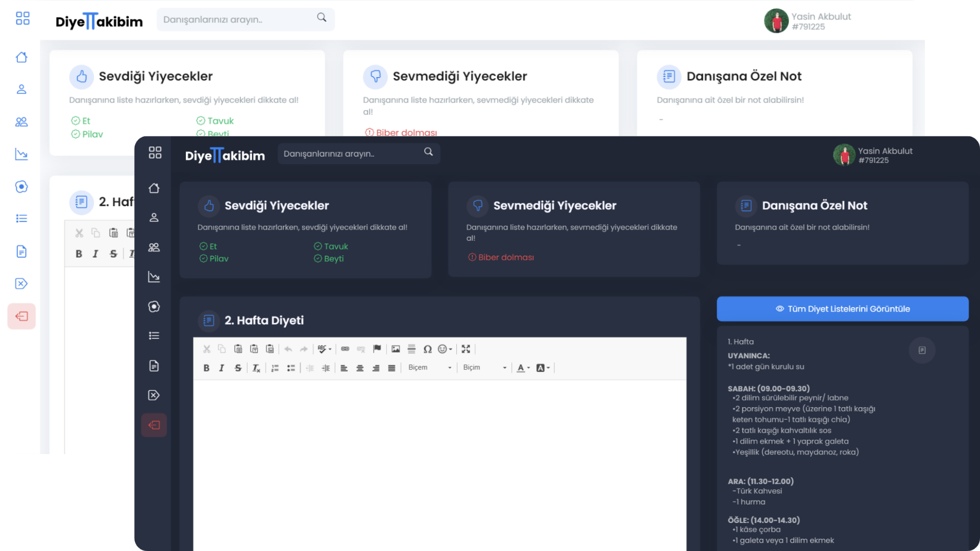Click the red logout icon in light sidebar
Screen dimensions: 980x551
[x=21, y=316]
